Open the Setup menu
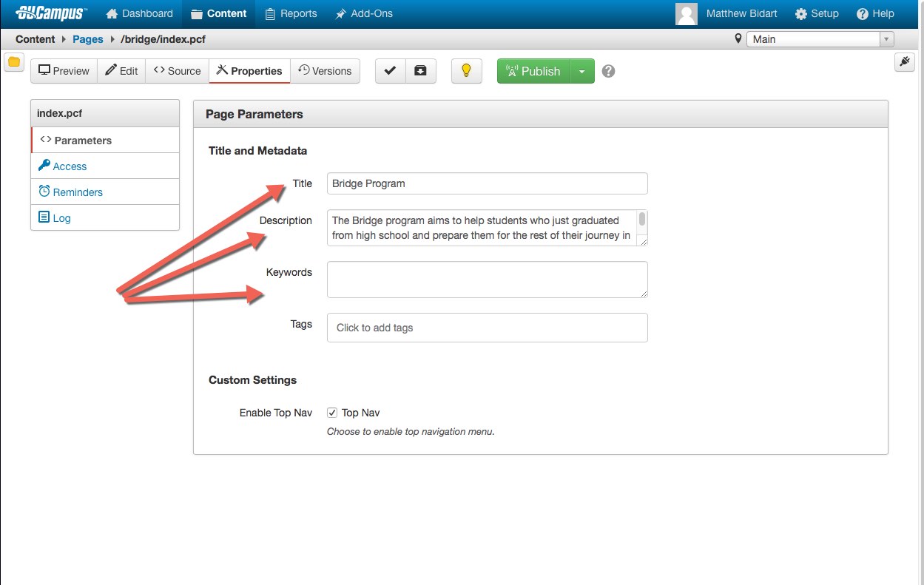Image resolution: width=924 pixels, height=585 pixels. click(x=817, y=13)
